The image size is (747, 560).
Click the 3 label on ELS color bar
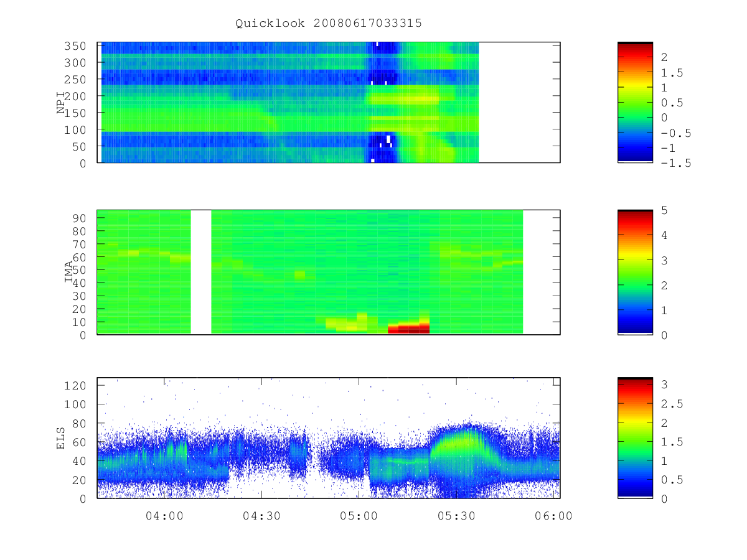pos(664,385)
